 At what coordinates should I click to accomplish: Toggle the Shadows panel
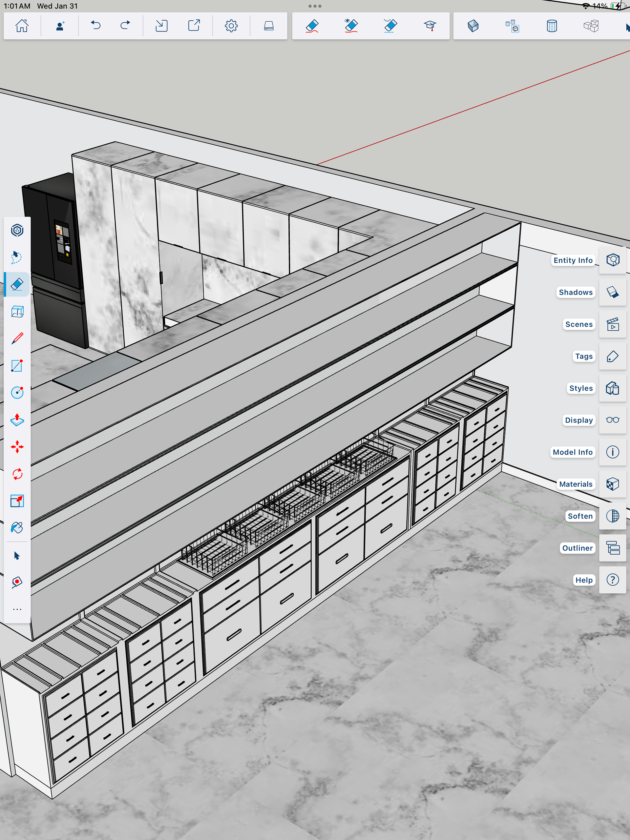point(613,292)
